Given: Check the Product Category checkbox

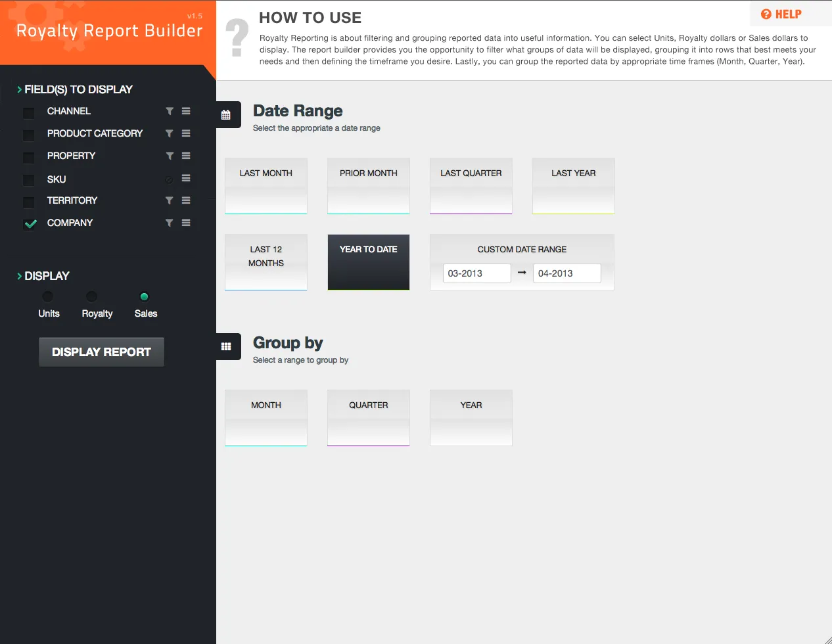Looking at the screenshot, I should [x=29, y=135].
